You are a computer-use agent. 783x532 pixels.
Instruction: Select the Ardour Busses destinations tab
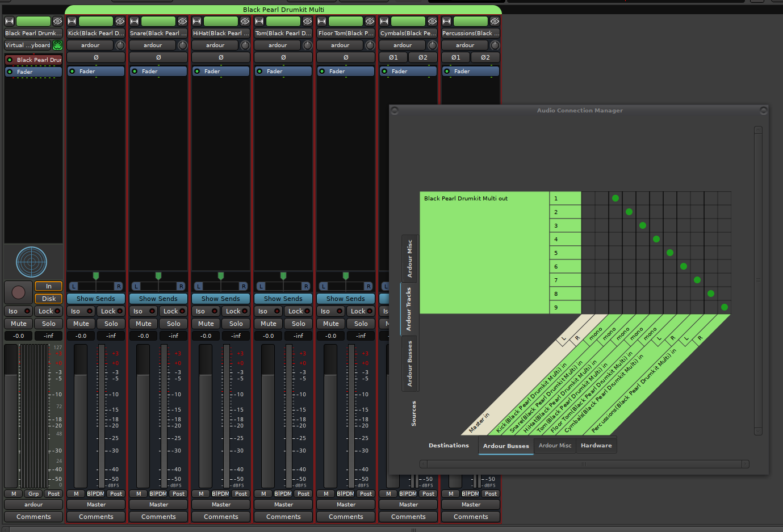click(506, 446)
